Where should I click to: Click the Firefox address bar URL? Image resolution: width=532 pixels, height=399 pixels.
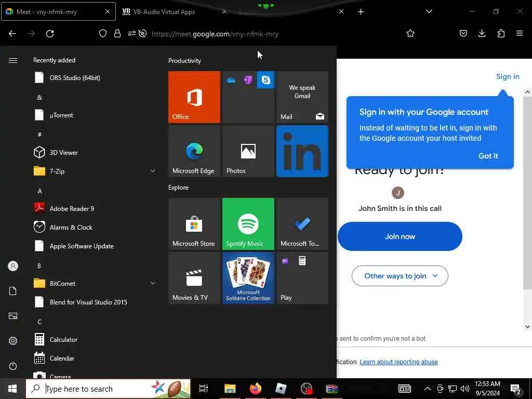coord(215,34)
